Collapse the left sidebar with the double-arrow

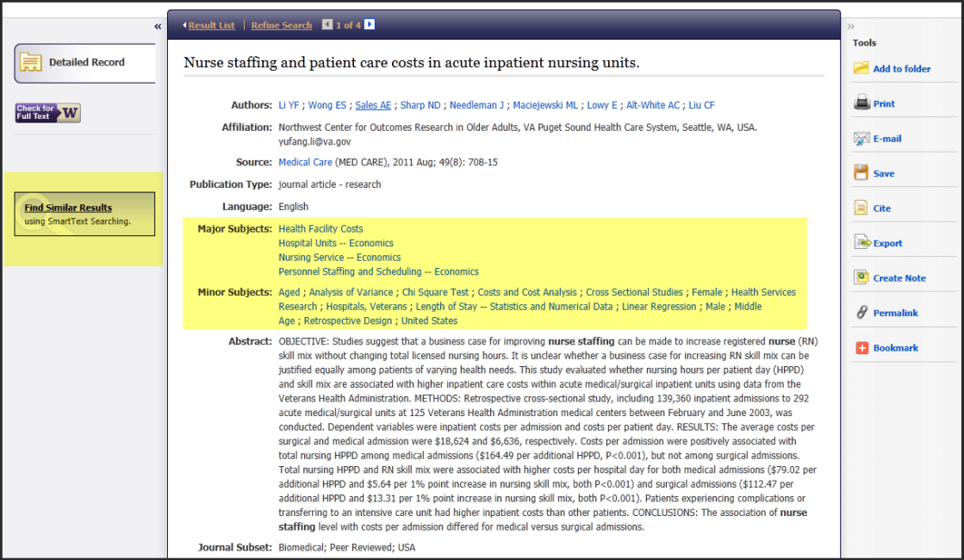click(x=158, y=27)
